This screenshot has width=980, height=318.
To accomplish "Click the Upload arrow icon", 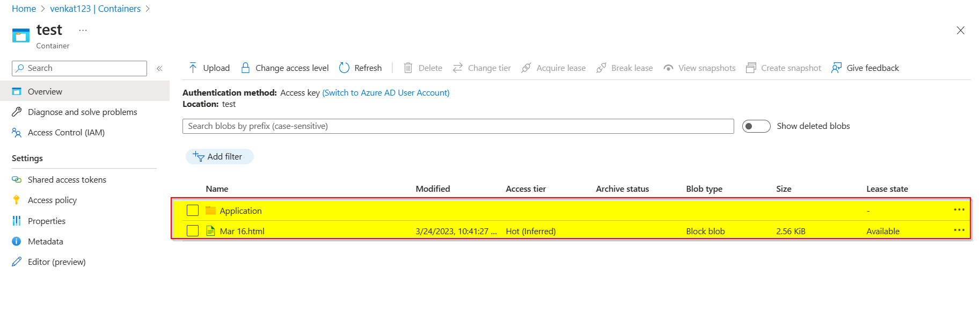I will [193, 68].
